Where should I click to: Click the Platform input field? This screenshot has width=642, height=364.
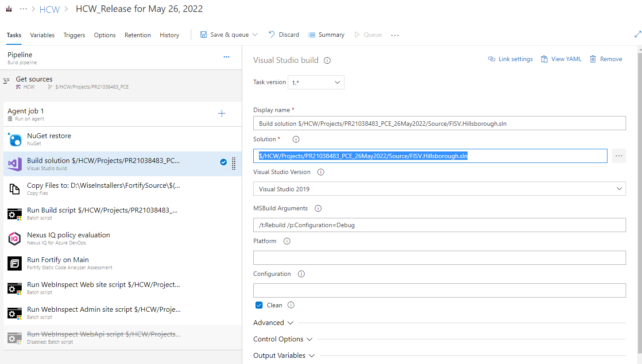[439, 258]
